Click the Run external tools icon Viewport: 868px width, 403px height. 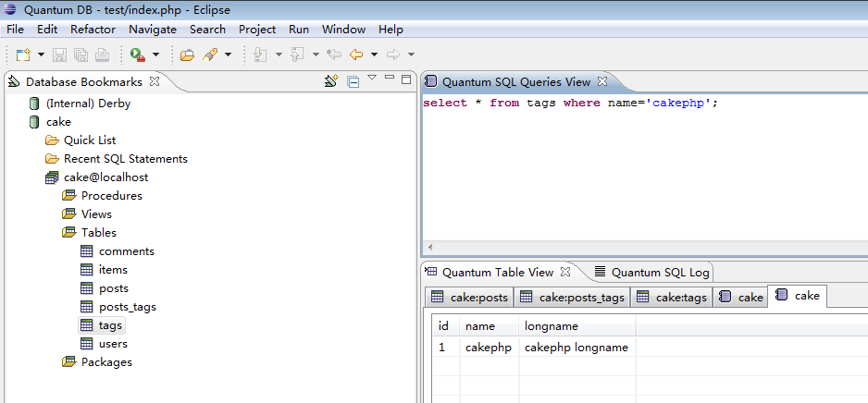(x=137, y=55)
